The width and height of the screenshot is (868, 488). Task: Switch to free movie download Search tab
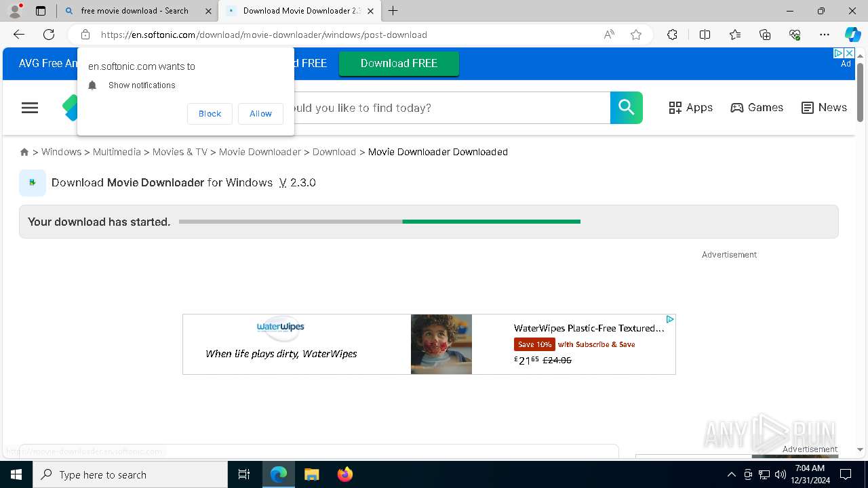pyautogui.click(x=138, y=11)
